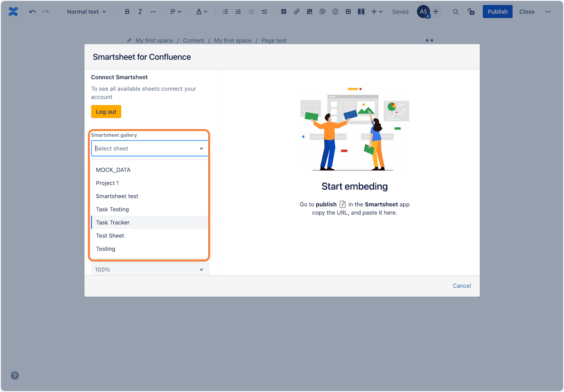
Task: Click the Smartsheet for Confluence title
Action: click(x=142, y=57)
